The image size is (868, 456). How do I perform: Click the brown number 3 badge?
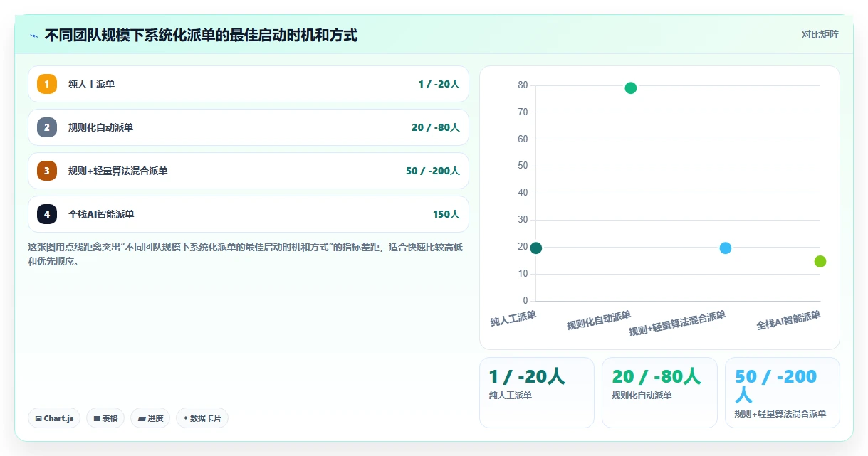coord(47,171)
